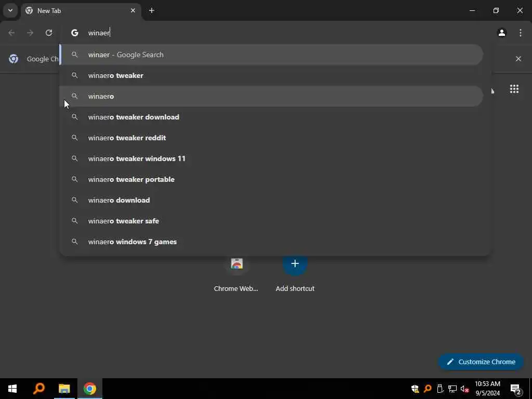Pick 'winaero tweaker download' suggestion
This screenshot has height=399, width=532.
[x=271, y=117]
